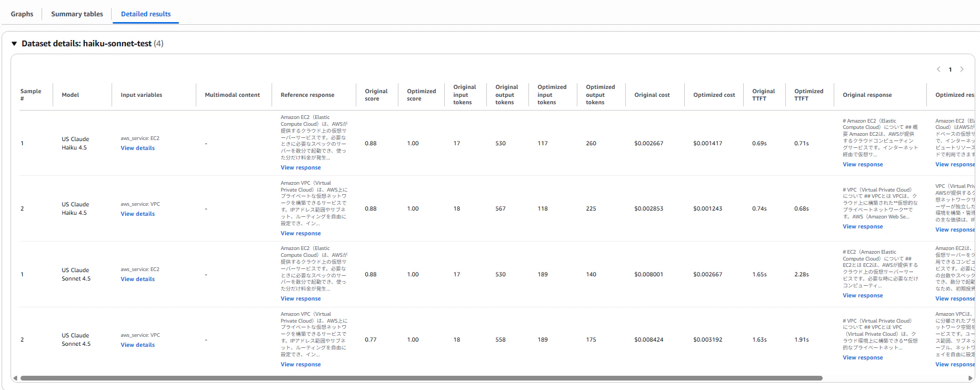The height and width of the screenshot is (390, 980).
Task: Click horizontal scrollbar left arrow
Action: tap(15, 378)
